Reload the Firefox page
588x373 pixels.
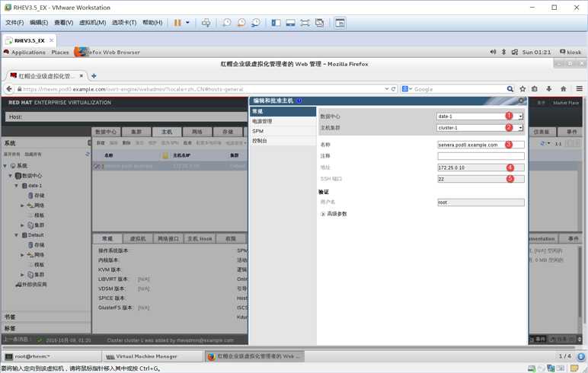tap(393, 89)
